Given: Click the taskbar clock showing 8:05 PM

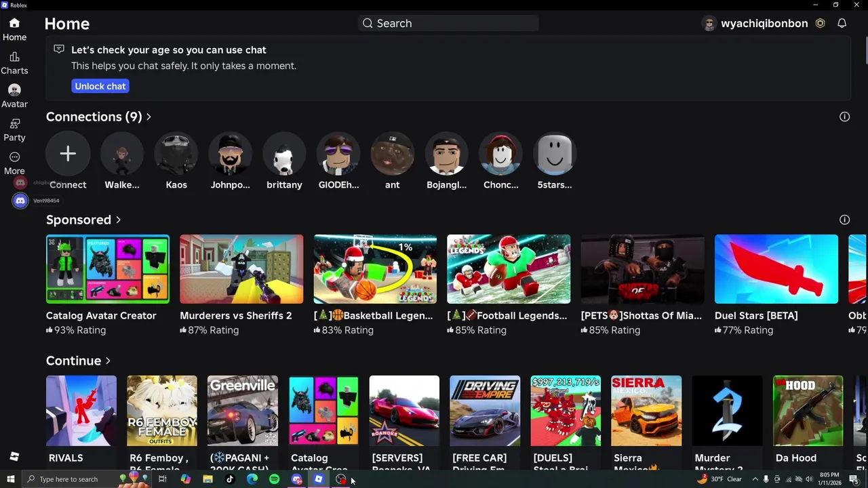Looking at the screenshot, I should [829, 479].
